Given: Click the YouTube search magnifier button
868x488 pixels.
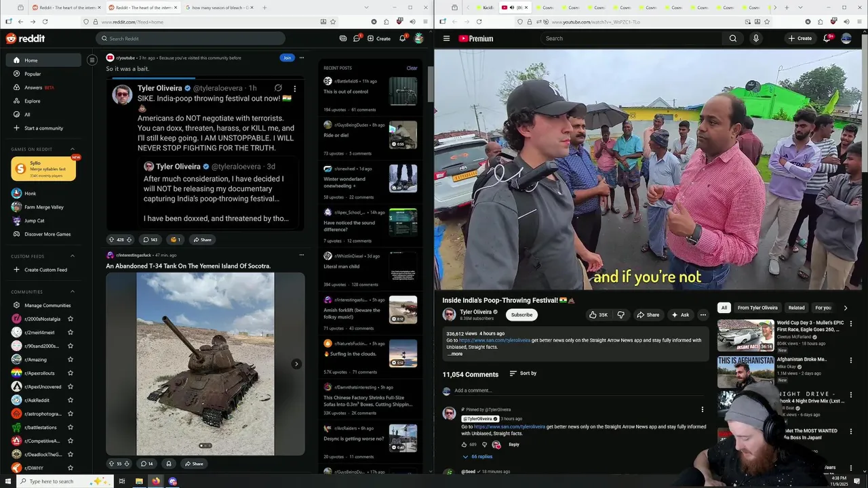Looking at the screenshot, I should [733, 39].
